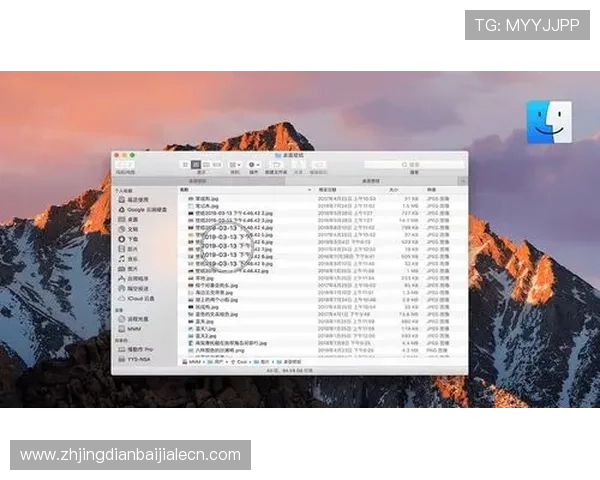This screenshot has width=600, height=480.
Task: Open the gear action menu in toolbar
Action: (x=254, y=164)
